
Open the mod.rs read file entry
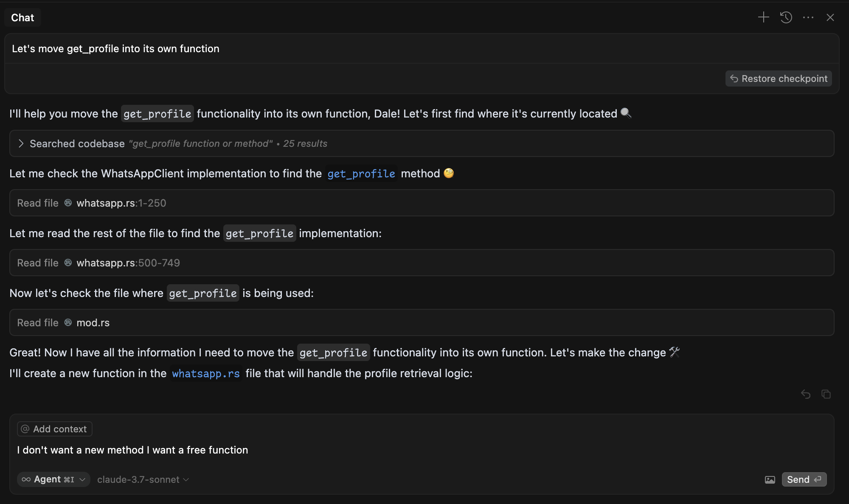click(x=422, y=322)
